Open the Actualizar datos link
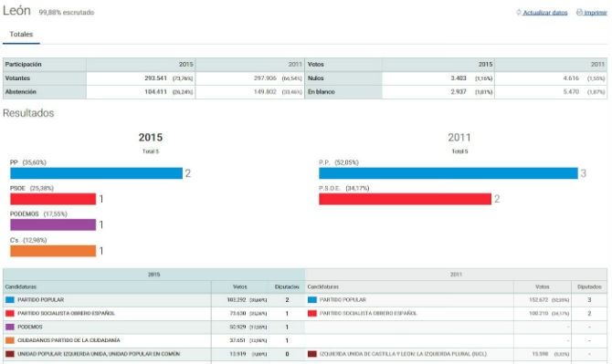Viewport: 612px width, 364px height. point(545,13)
